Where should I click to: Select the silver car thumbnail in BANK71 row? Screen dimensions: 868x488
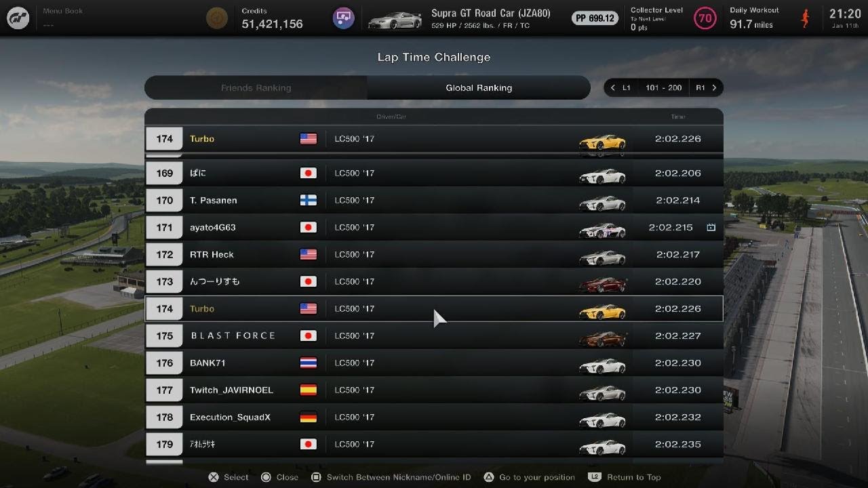602,365
